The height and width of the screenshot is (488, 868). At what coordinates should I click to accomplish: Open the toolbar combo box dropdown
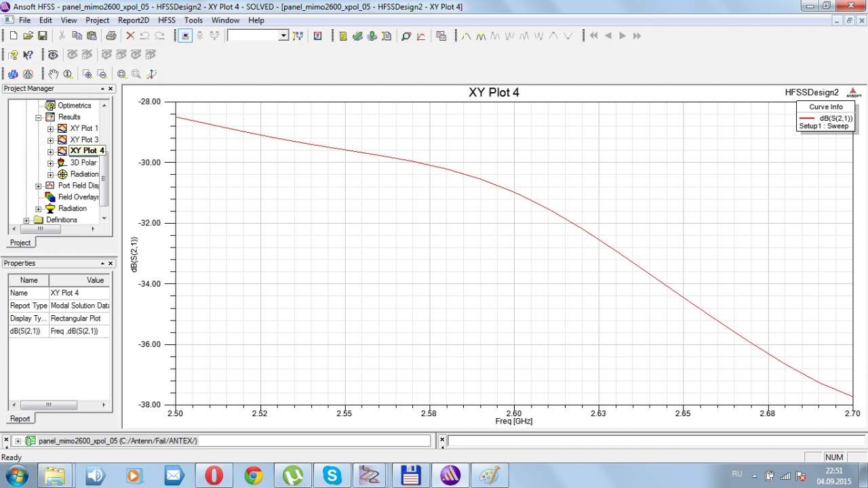coord(283,35)
